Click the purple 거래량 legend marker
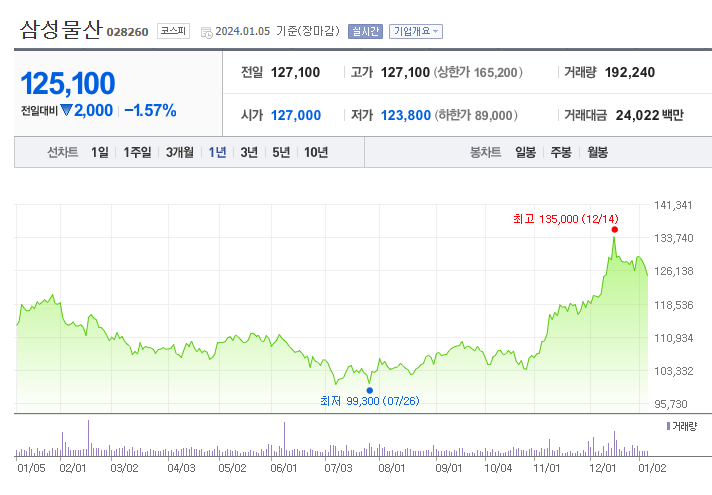 (x=668, y=426)
